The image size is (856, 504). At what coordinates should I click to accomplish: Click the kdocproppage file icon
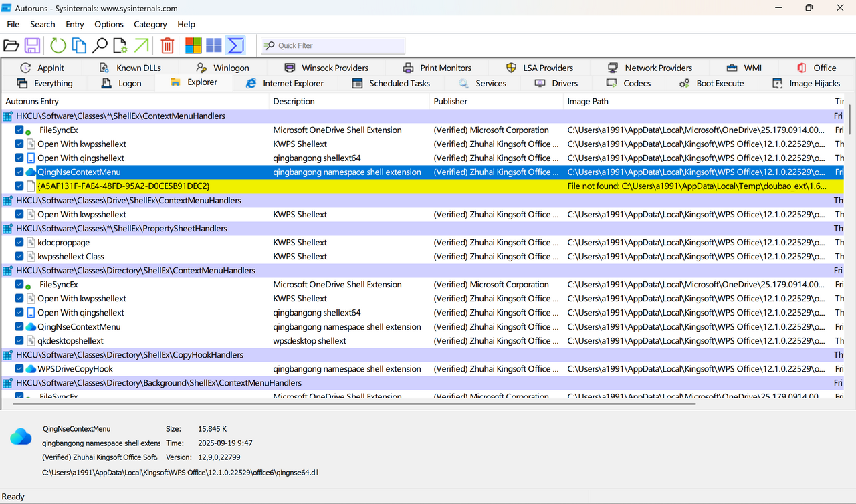(x=31, y=243)
